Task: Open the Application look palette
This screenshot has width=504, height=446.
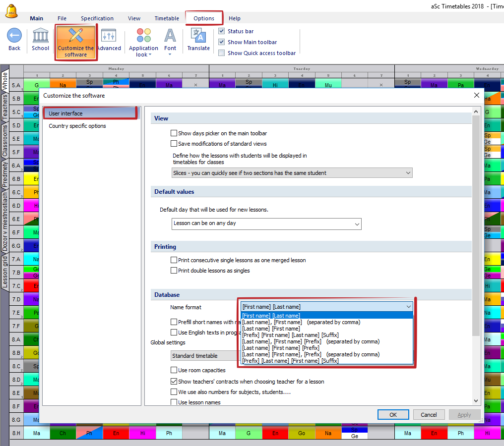Action: click(x=143, y=36)
